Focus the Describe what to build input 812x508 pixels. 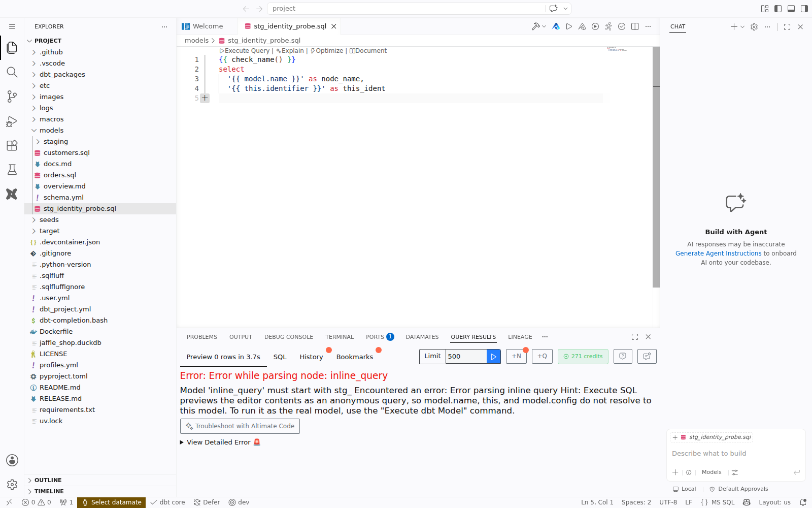[736, 454]
